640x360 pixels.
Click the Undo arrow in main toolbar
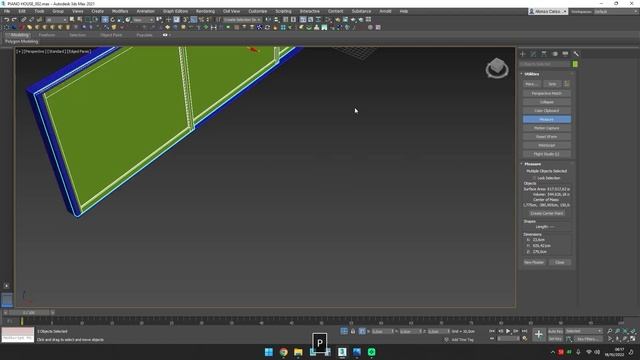pyautogui.click(x=7, y=20)
